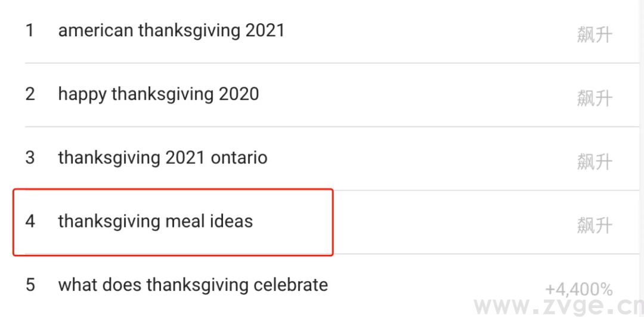
Task: Click the 飙升 label for thanksgiving meal ideas
Action: click(x=594, y=225)
